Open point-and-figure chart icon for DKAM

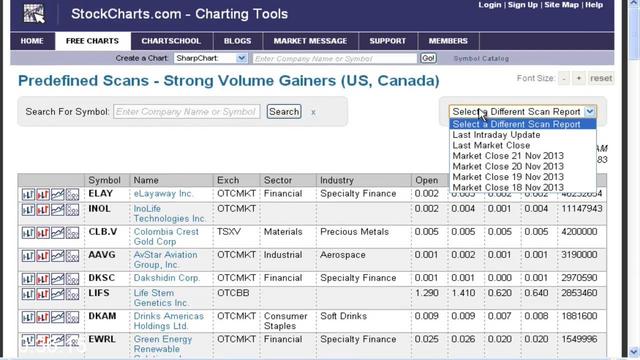72,317
